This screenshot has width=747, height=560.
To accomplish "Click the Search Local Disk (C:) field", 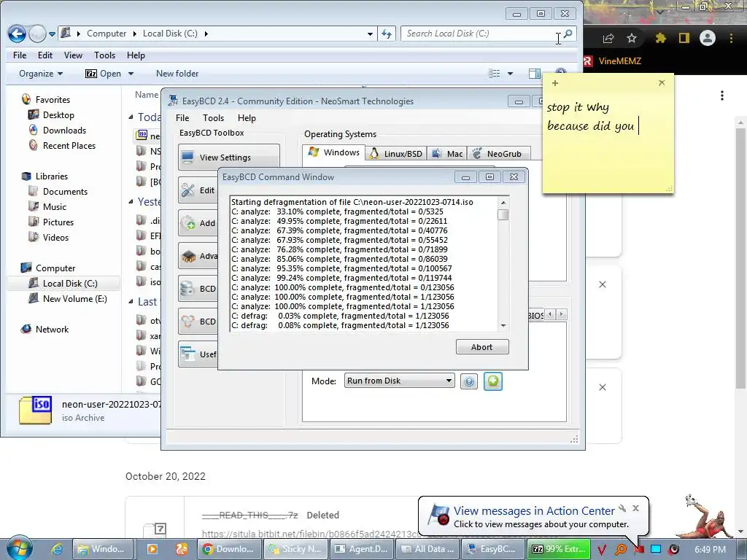I will tap(480, 34).
